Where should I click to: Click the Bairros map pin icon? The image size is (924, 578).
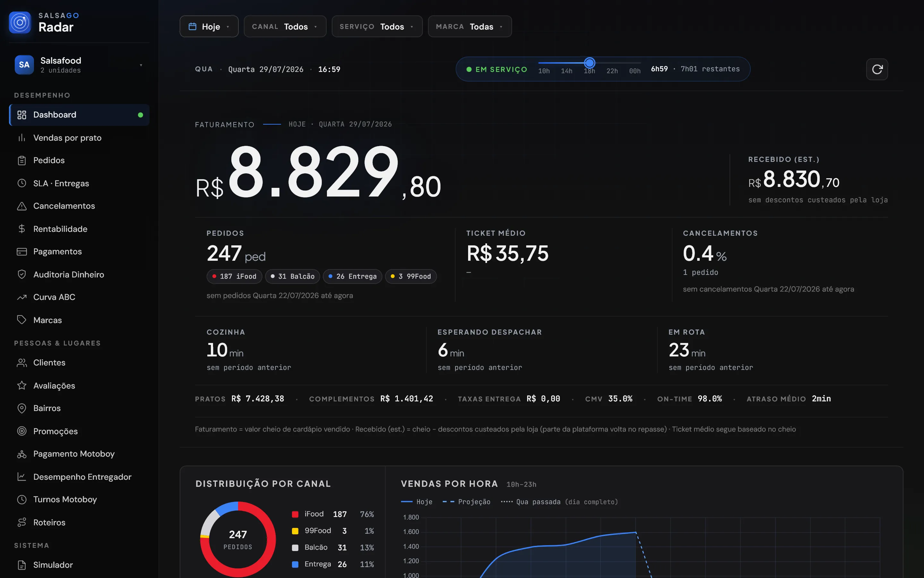click(22, 408)
